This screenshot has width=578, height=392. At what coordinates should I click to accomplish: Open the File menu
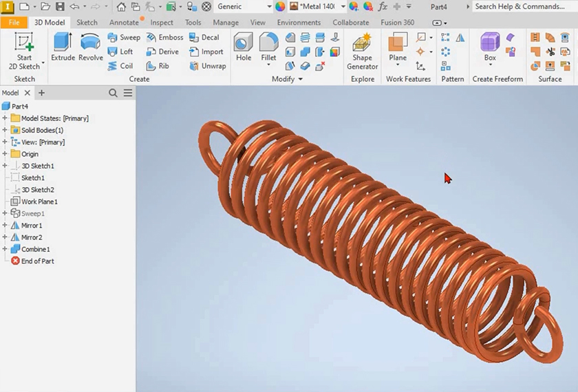(14, 23)
